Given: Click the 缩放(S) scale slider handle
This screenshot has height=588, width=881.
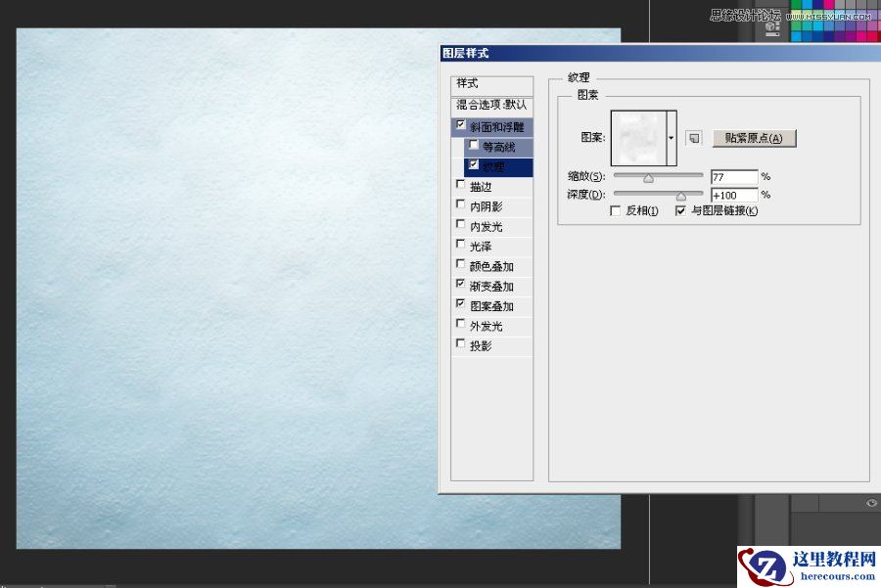Looking at the screenshot, I should [648, 177].
